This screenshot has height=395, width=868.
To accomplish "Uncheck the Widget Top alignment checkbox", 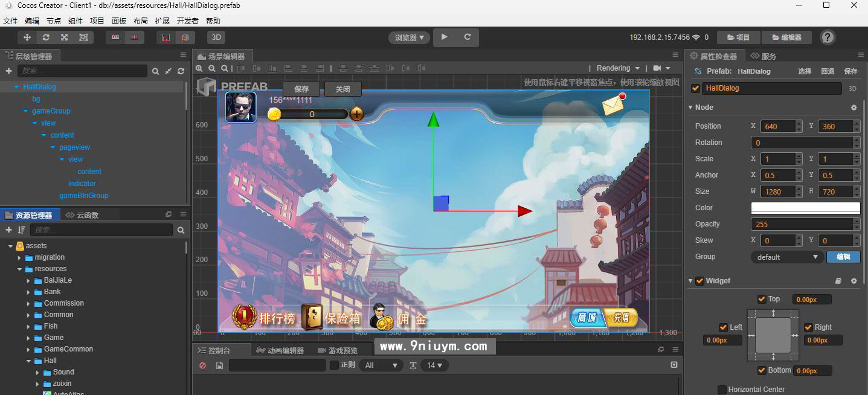I will pos(762,299).
